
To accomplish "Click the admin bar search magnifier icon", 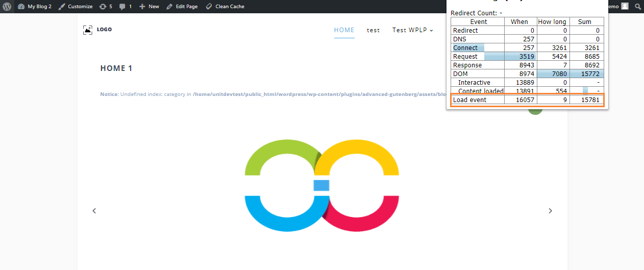I will pos(637,7).
